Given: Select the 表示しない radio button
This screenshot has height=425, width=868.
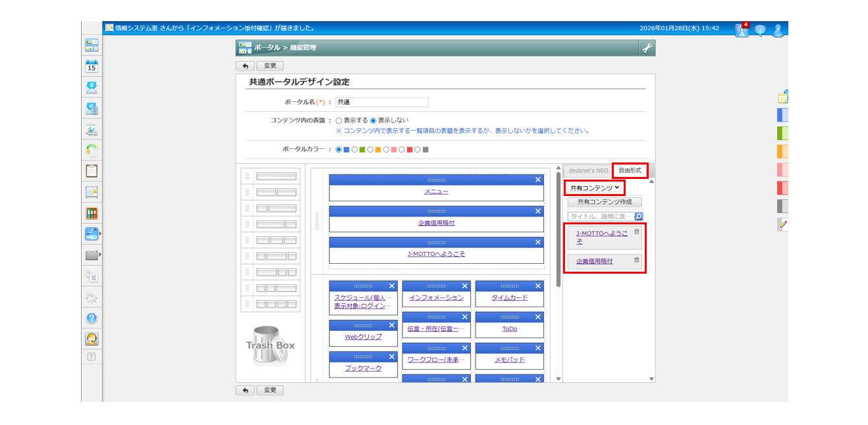Looking at the screenshot, I should coord(373,120).
